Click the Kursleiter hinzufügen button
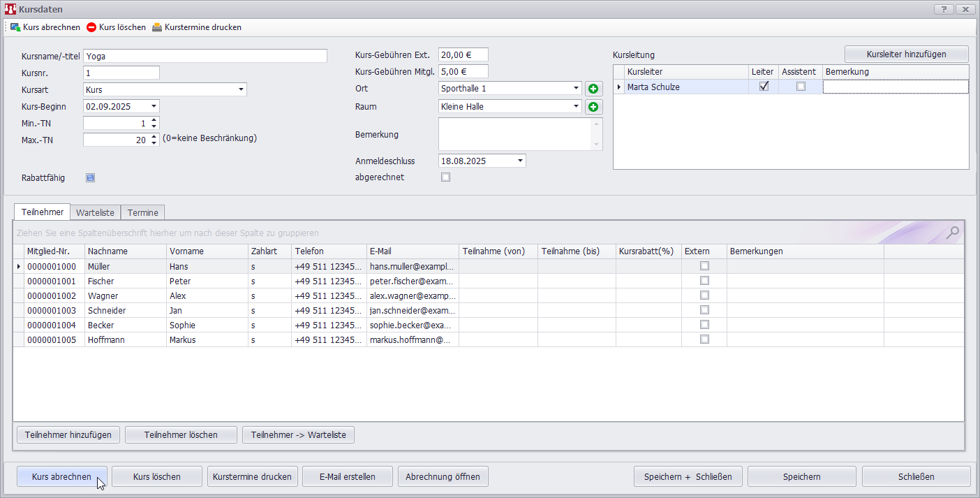Image resolution: width=980 pixels, height=498 pixels. (x=906, y=54)
